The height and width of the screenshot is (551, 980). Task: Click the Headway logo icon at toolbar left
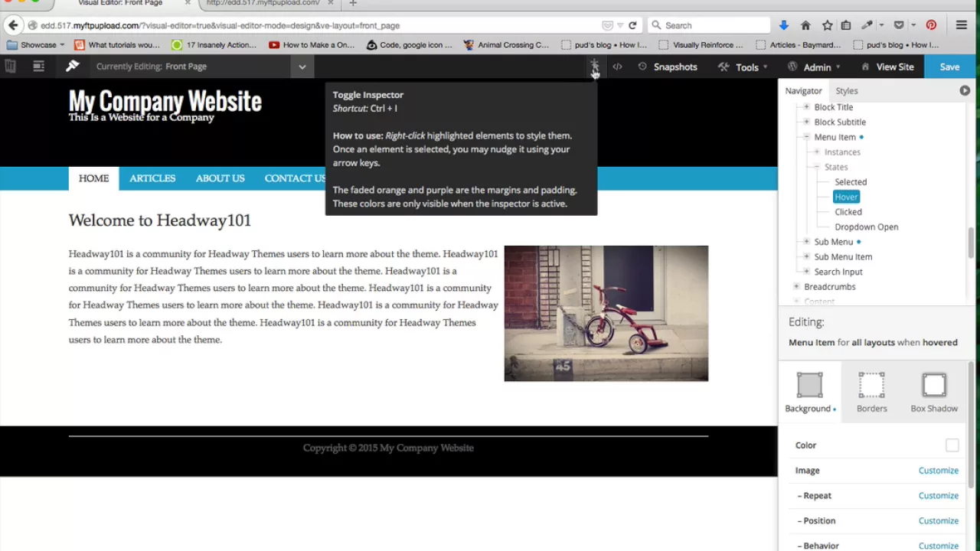[10, 67]
